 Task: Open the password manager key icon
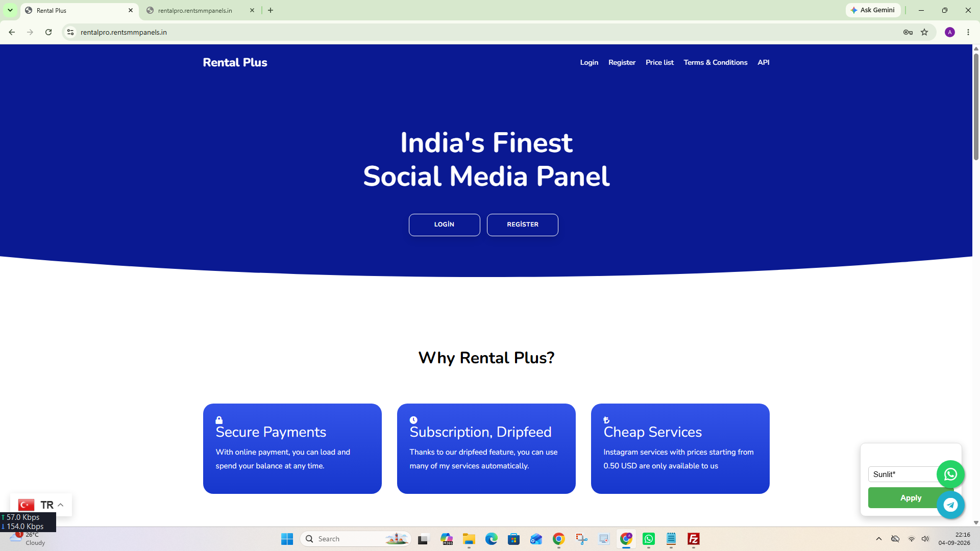pos(908,32)
